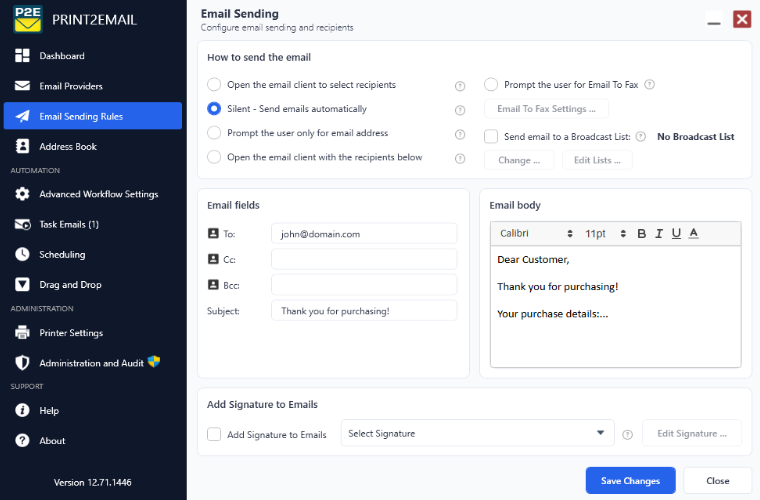Select Silent - Send emails automatically option
This screenshot has width=760, height=500.
pos(214,109)
